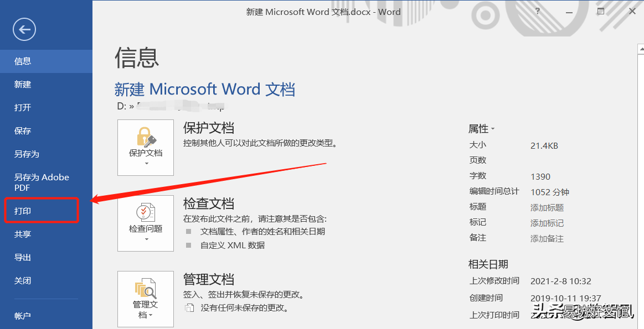Click the Protect Document lock icon button
This screenshot has width=644, height=329.
[146, 148]
